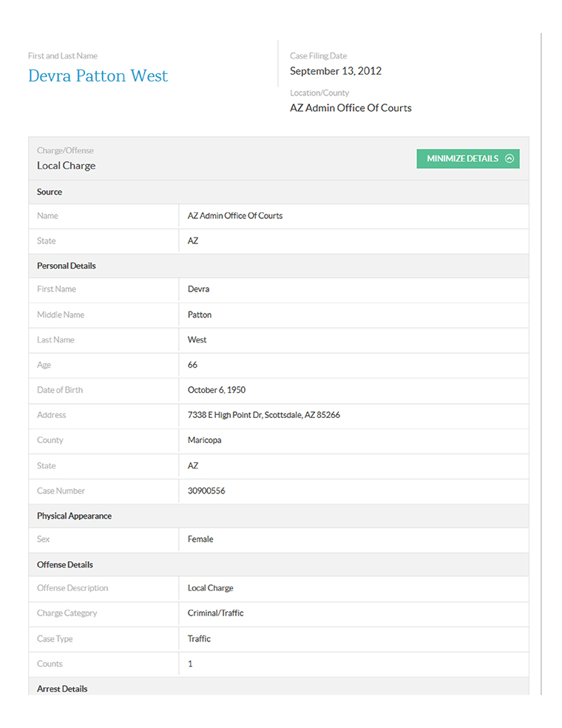Click the Location/County value in the header
Image resolution: width=562 pixels, height=728 pixels.
[x=351, y=108]
